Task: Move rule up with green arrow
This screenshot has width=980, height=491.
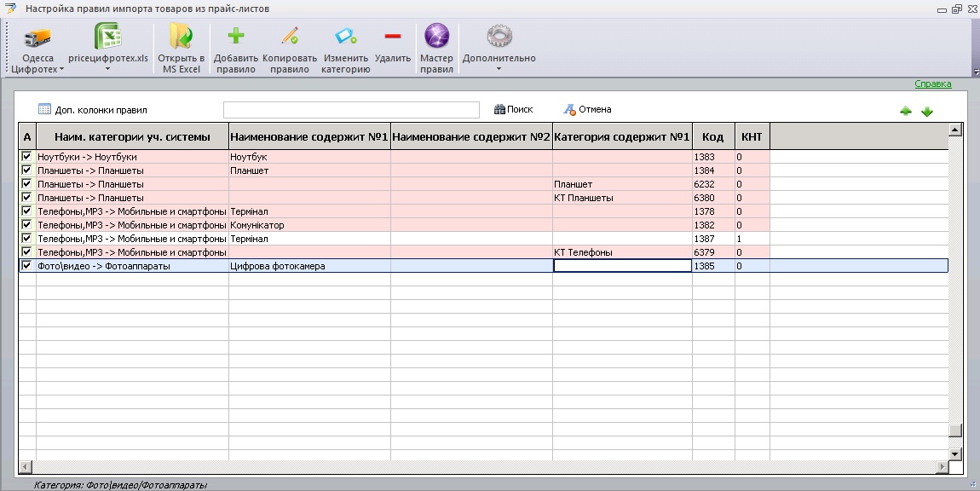Action: click(906, 112)
